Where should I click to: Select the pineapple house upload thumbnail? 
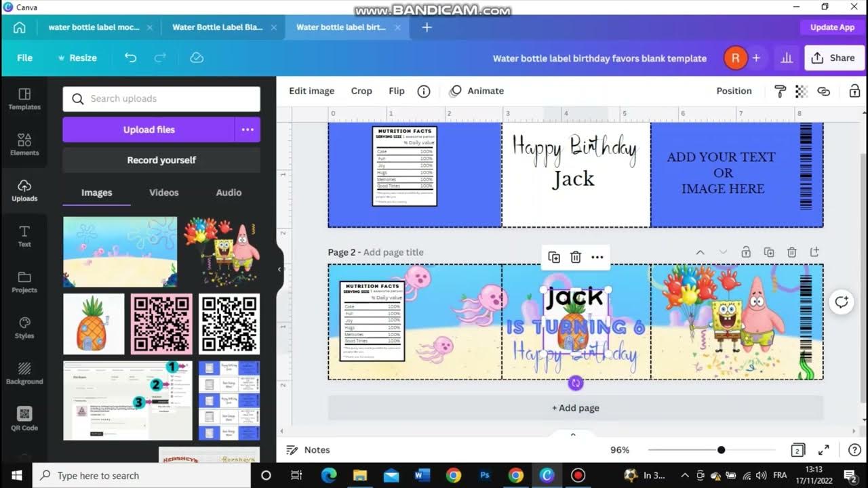point(94,324)
